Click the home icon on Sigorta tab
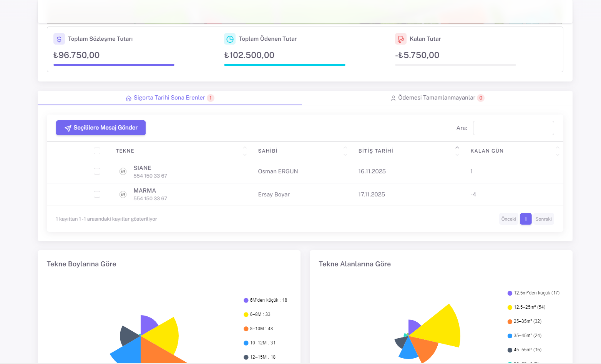Viewport: 601px width, 364px height. click(x=129, y=98)
